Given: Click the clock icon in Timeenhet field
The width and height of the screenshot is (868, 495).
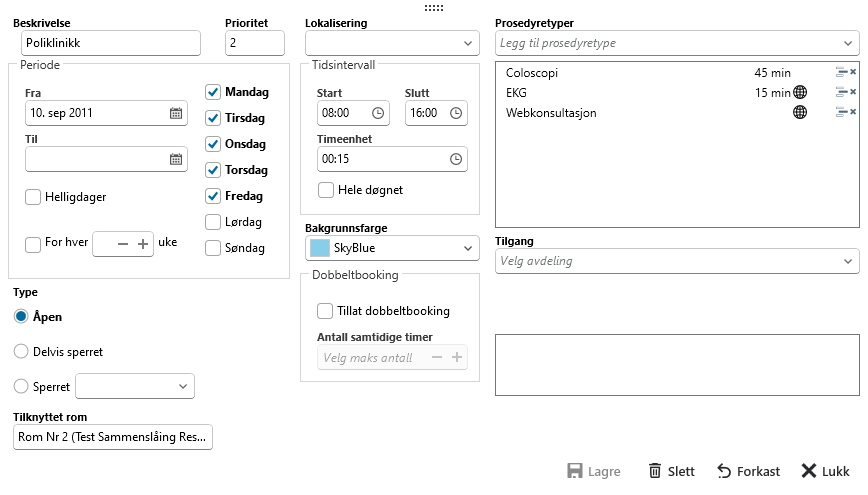Looking at the screenshot, I should (x=457, y=159).
